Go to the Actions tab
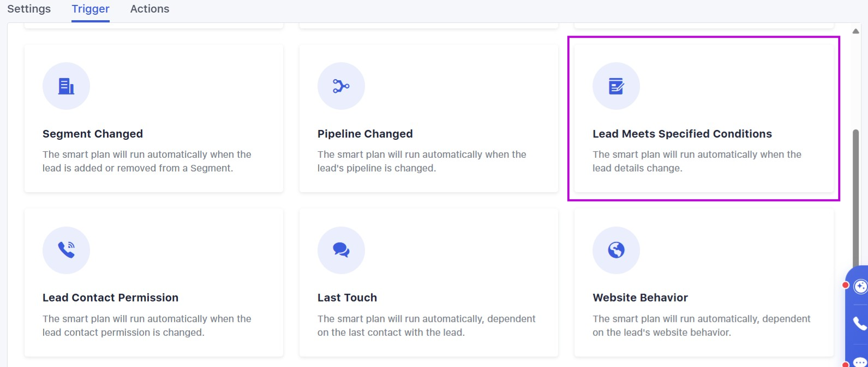This screenshot has width=868, height=367. click(x=149, y=9)
